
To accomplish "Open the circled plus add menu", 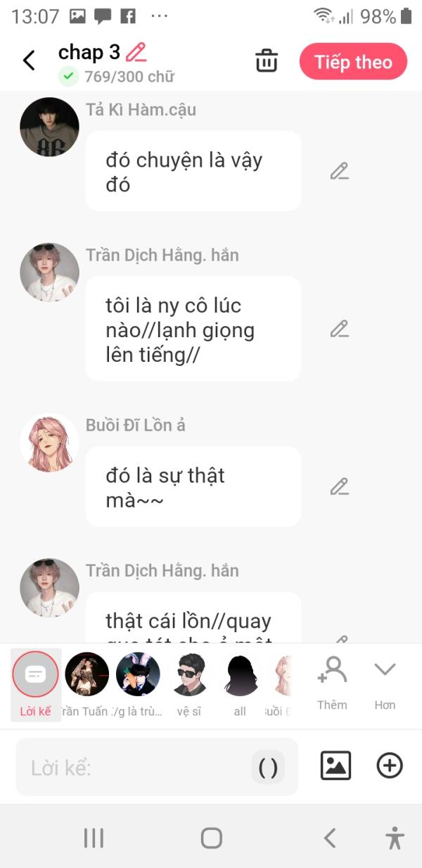I will pyautogui.click(x=390, y=765).
